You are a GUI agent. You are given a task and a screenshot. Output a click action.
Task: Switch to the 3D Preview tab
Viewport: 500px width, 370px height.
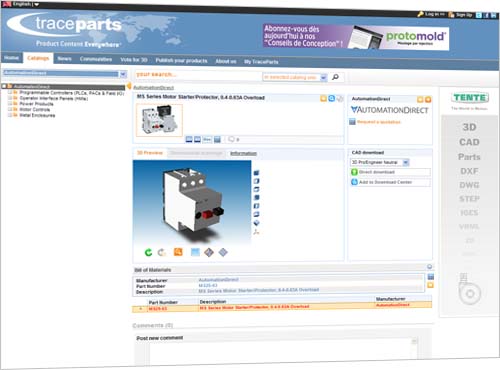pyautogui.click(x=150, y=153)
